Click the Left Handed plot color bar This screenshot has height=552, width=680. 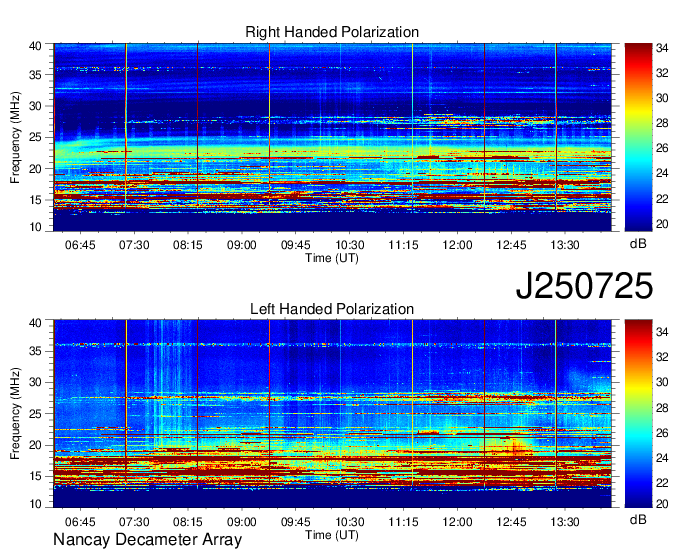point(638,414)
